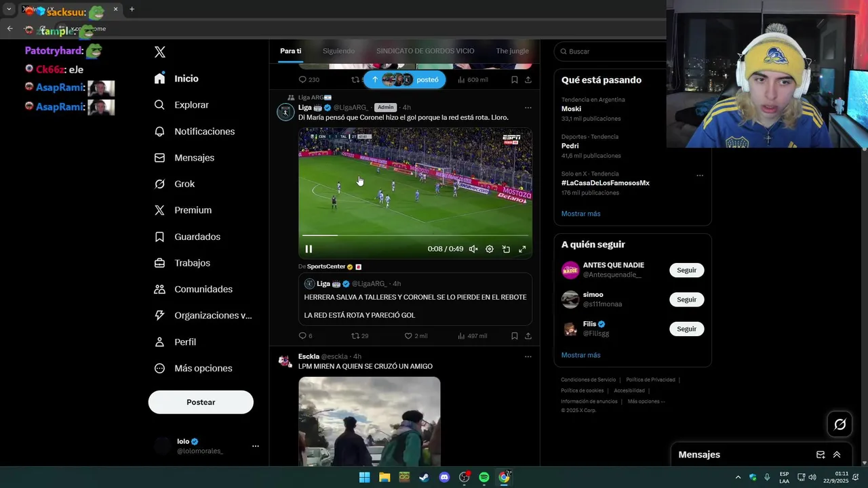The image size is (868, 488).
Task: Bookmark the Liga ARG post
Action: click(515, 336)
